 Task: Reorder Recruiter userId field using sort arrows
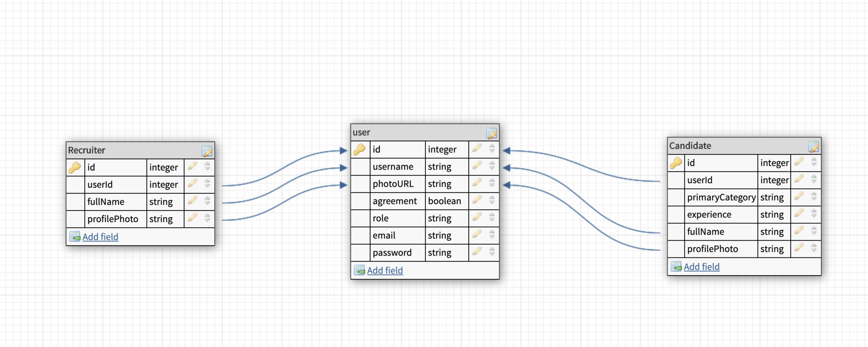(x=208, y=184)
